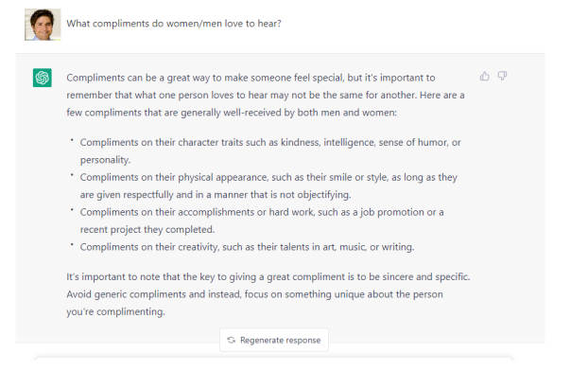The height and width of the screenshot is (371, 588).
Task: Select the bullet about physical appearance
Action: 268,185
